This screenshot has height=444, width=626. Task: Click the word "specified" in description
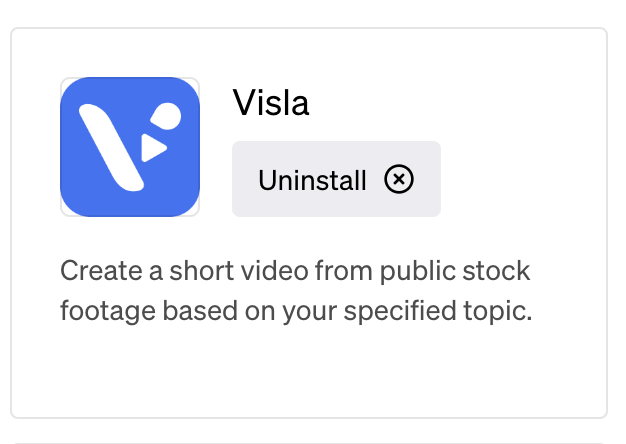400,312
